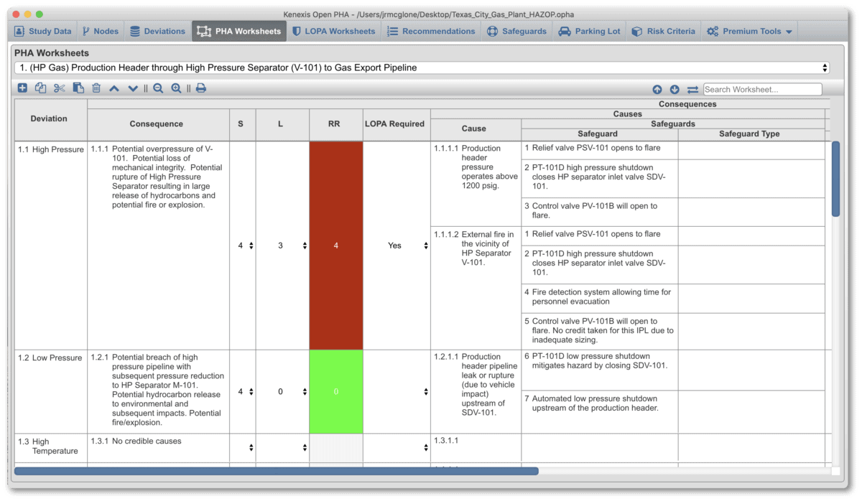Switch to the LOPA Worksheets tab
Viewport: 862px width, 504px height.
[x=333, y=32]
